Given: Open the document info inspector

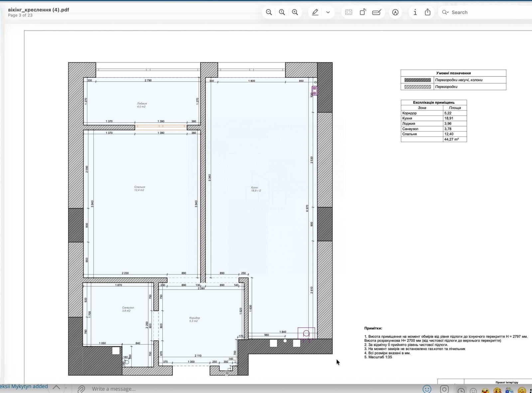Looking at the screenshot, I should click(415, 12).
